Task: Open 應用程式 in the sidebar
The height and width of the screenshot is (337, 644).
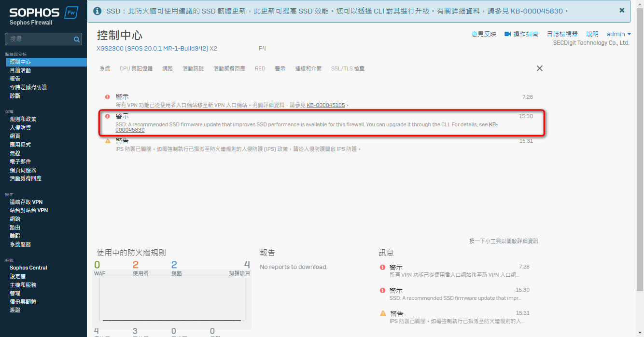Action: (20, 145)
